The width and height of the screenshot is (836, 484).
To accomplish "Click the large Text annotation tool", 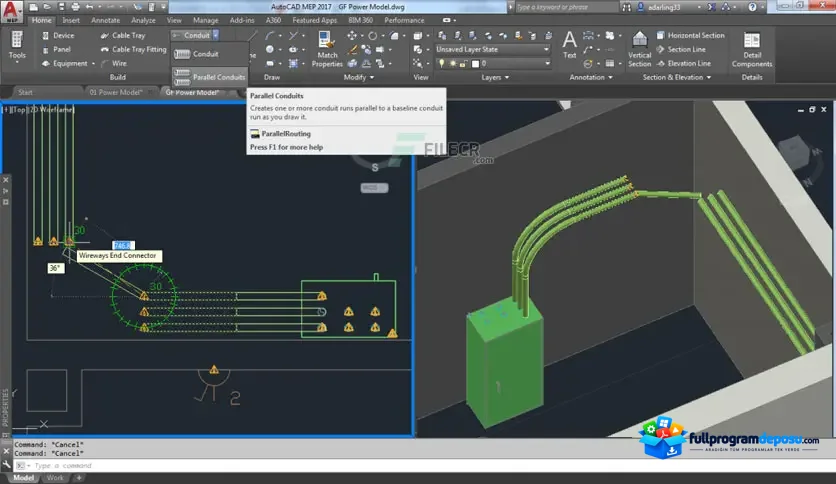I will 569,45.
